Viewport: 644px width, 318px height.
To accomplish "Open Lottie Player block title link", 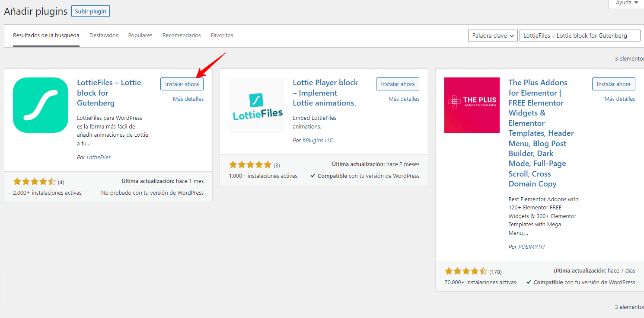I will click(325, 93).
